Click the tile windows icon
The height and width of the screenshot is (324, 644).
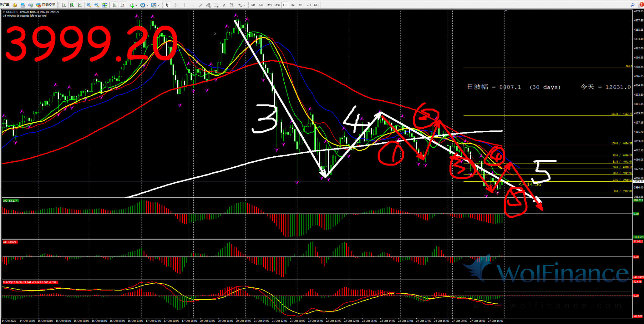[x=105, y=5]
